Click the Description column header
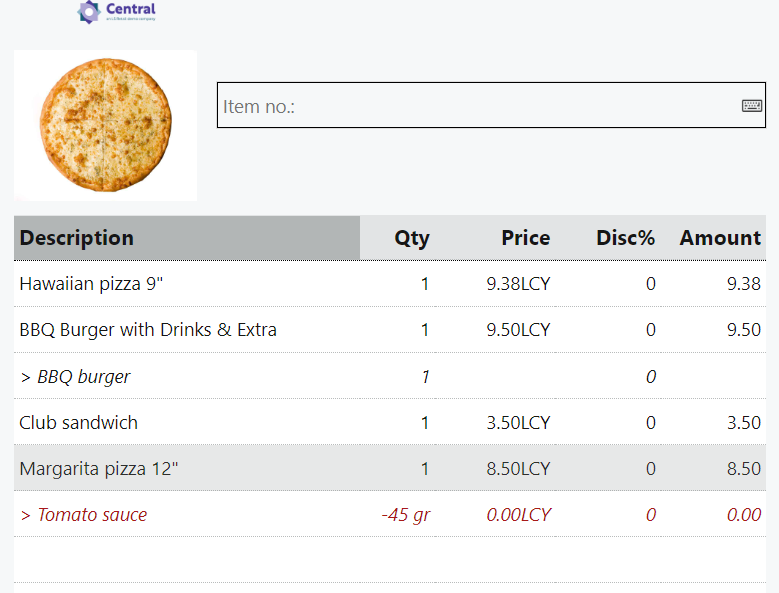The height and width of the screenshot is (593, 779). coord(77,238)
